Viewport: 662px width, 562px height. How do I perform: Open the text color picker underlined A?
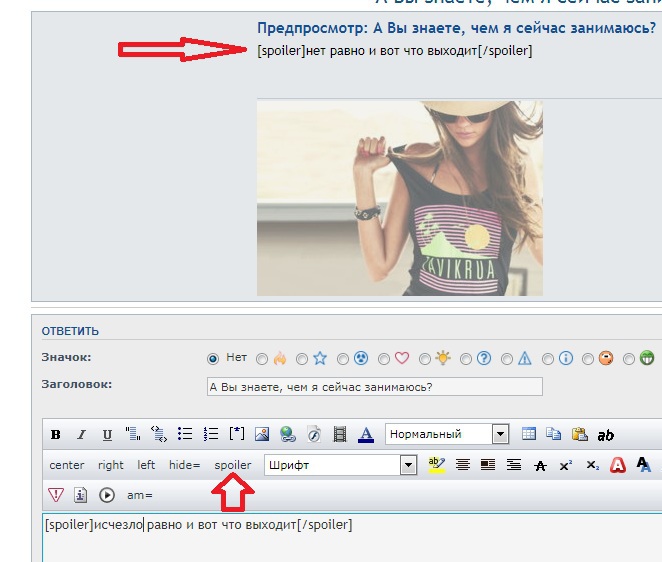click(x=366, y=435)
